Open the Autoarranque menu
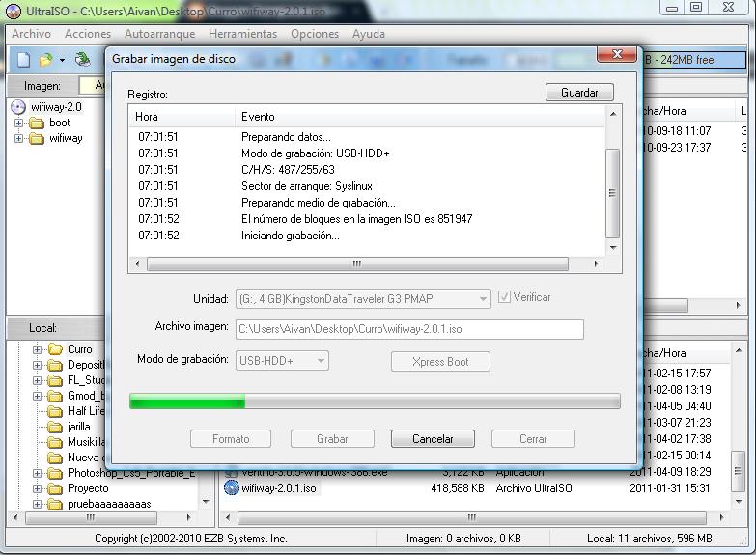 [160, 34]
